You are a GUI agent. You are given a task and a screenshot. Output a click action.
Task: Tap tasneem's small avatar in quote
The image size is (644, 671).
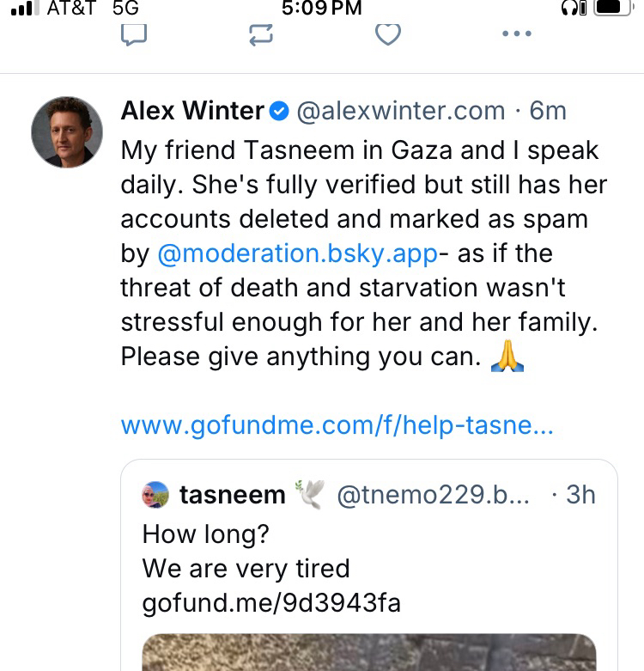click(155, 494)
